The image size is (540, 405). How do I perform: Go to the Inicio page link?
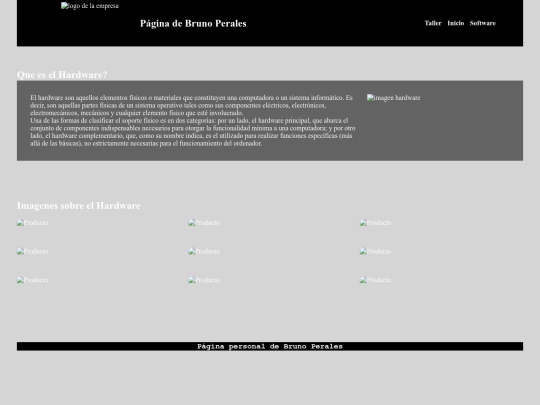tap(456, 23)
